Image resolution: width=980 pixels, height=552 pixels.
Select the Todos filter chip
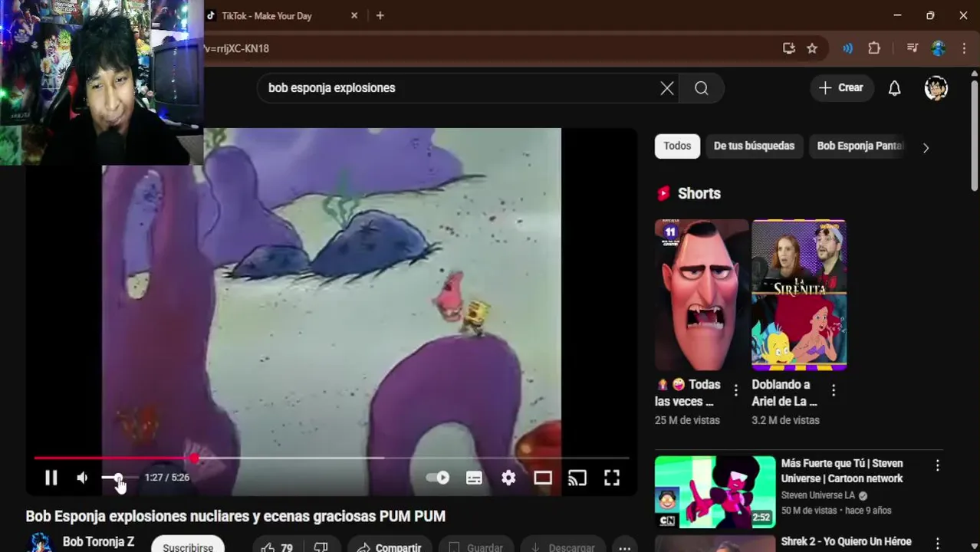click(677, 146)
